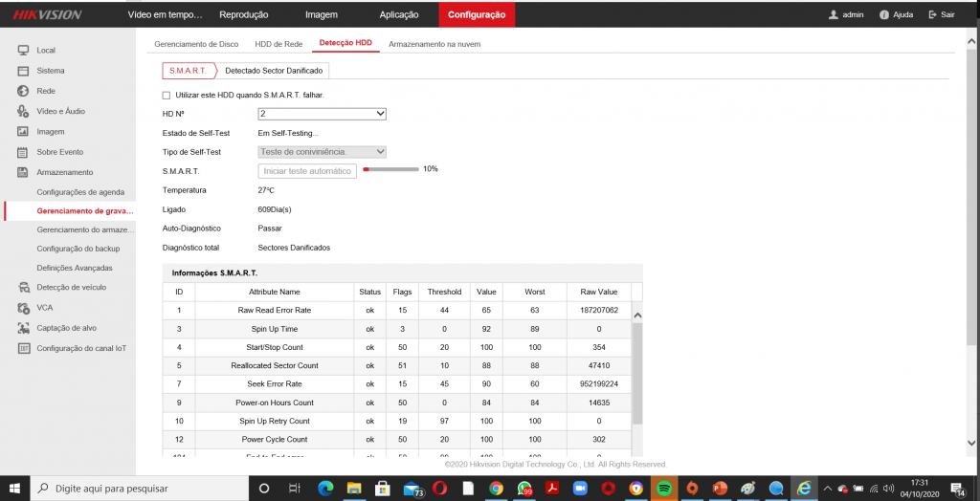980x501 pixels.
Task: Select the Rede globe icon
Action: [23, 91]
